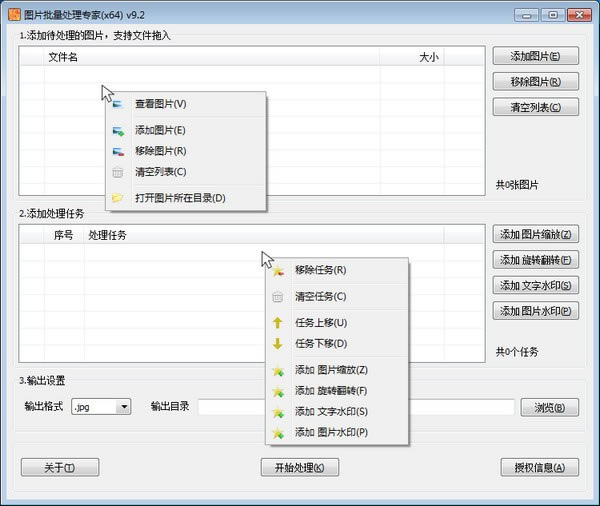
Task: Click the 添加 文字水印(S) star icon
Action: [x=277, y=412]
